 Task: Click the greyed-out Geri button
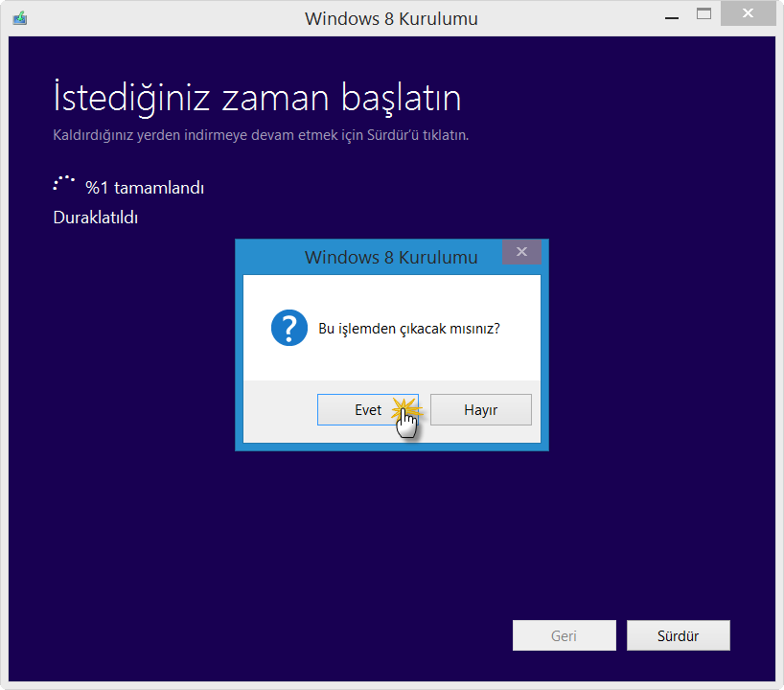click(564, 635)
